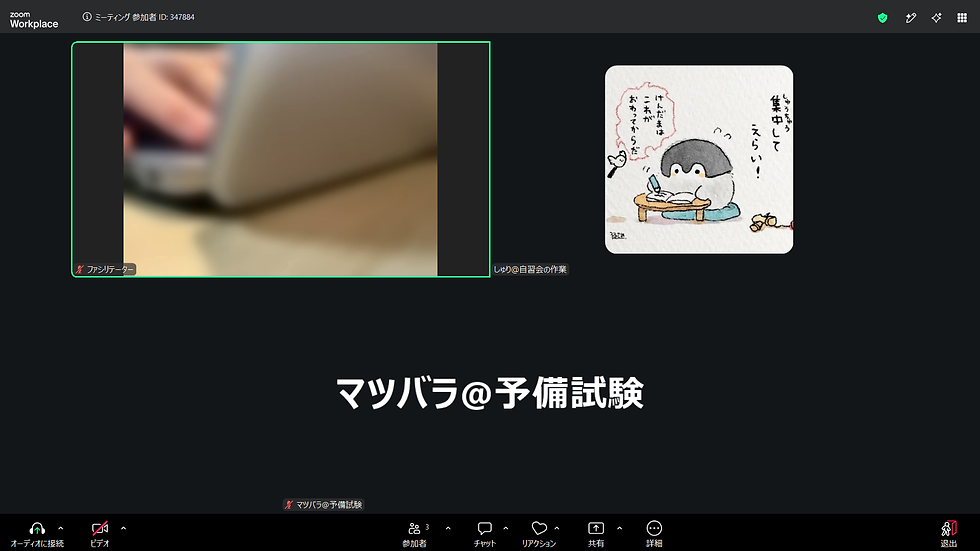Viewport: 980px width, 551px height.
Task: Turn on the camera with the ビデオ icon
Action: coord(99,529)
